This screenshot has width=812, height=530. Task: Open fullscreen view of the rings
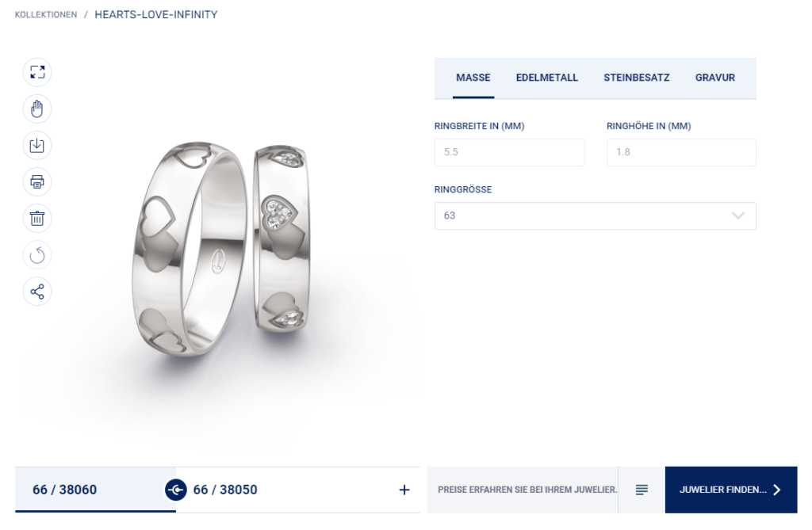[37, 72]
